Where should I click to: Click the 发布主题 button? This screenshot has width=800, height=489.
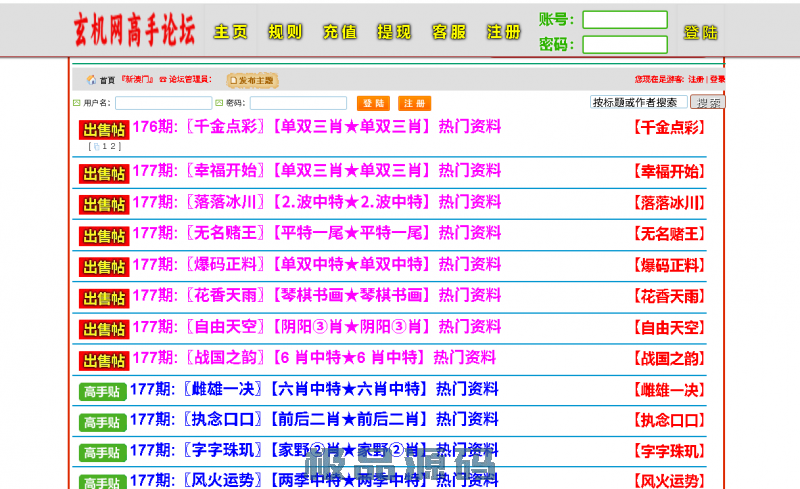pyautogui.click(x=253, y=80)
